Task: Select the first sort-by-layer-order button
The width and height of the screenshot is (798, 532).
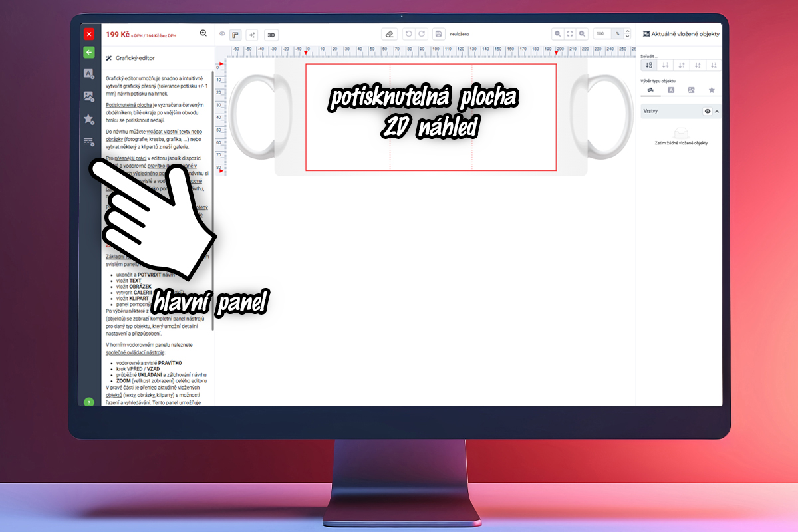Action: 649,65
